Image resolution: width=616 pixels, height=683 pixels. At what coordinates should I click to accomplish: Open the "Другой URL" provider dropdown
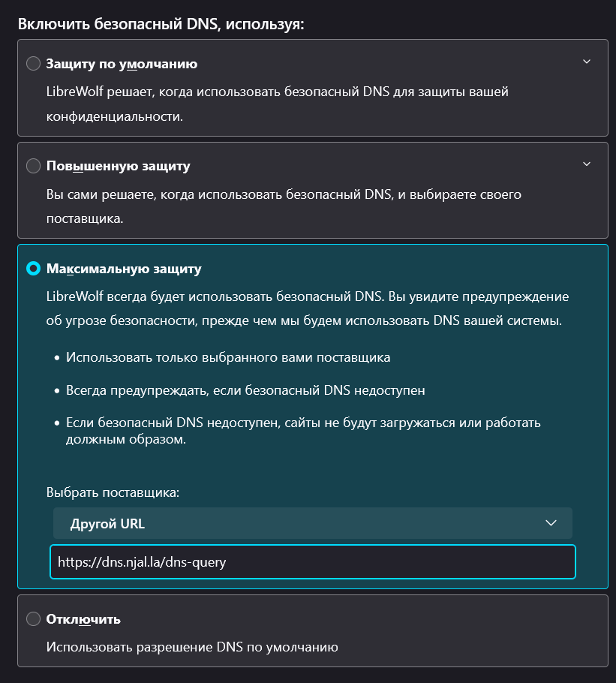coord(300,523)
